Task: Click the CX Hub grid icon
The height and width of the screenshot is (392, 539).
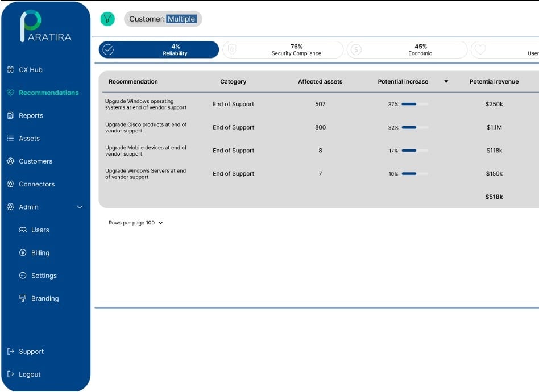Action: (x=10, y=70)
